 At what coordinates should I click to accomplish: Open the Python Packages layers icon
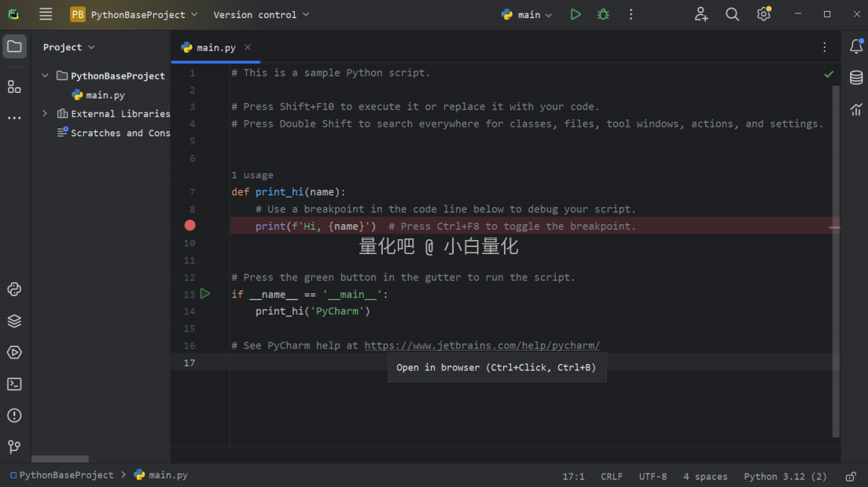pyautogui.click(x=14, y=321)
